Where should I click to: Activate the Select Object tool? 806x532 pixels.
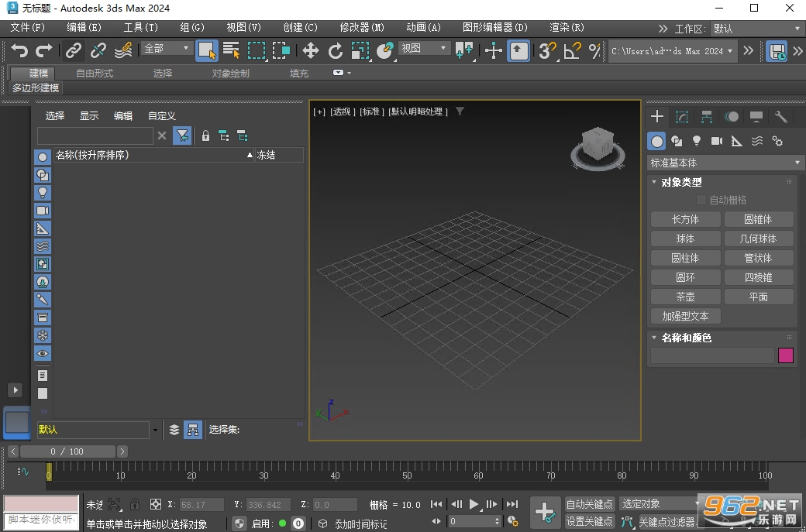tap(207, 50)
